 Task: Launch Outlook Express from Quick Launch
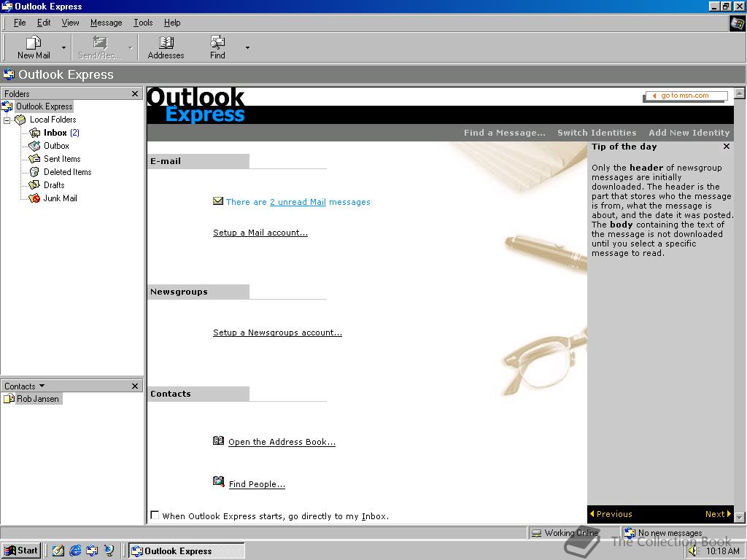pos(92,551)
